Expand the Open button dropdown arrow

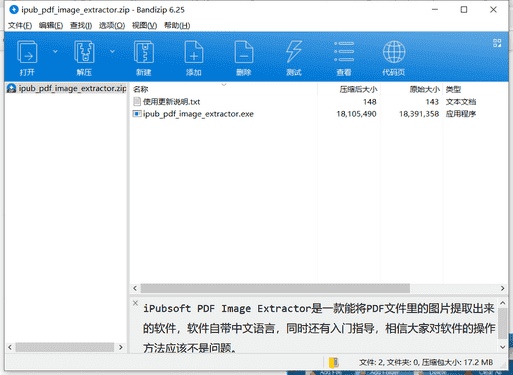point(55,51)
